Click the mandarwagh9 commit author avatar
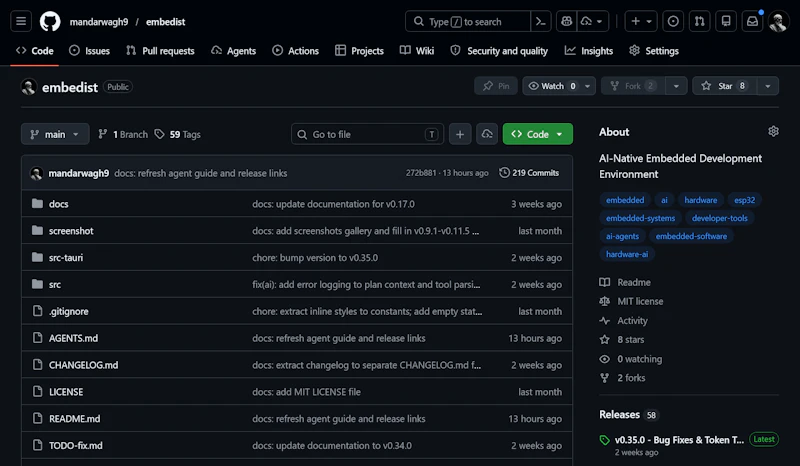This screenshot has height=466, width=800. pyautogui.click(x=36, y=173)
